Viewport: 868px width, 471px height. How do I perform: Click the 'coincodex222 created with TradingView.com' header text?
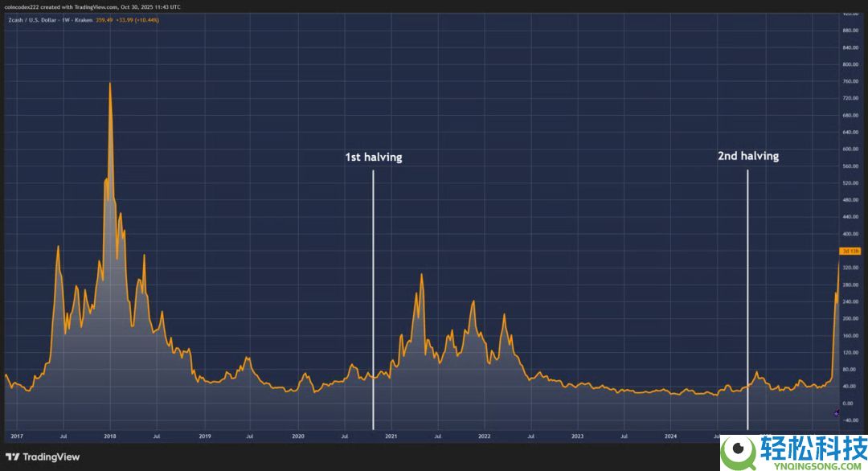[61, 7]
